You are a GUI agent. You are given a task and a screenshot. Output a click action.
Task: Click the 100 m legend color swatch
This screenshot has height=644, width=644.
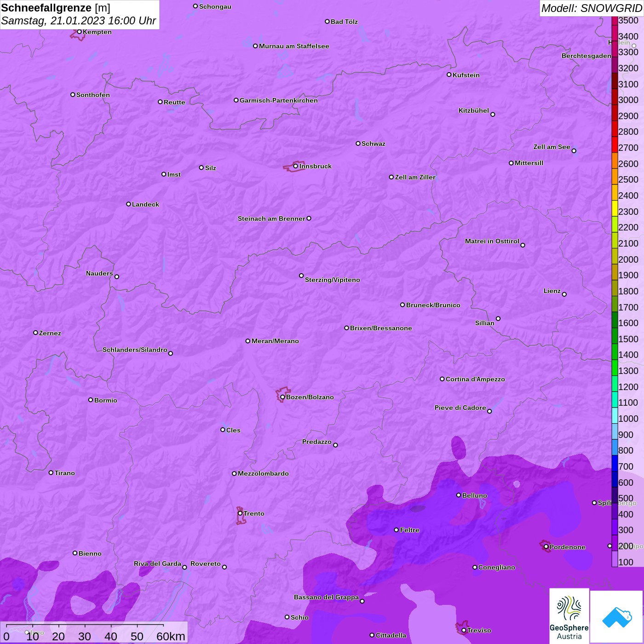(615, 559)
